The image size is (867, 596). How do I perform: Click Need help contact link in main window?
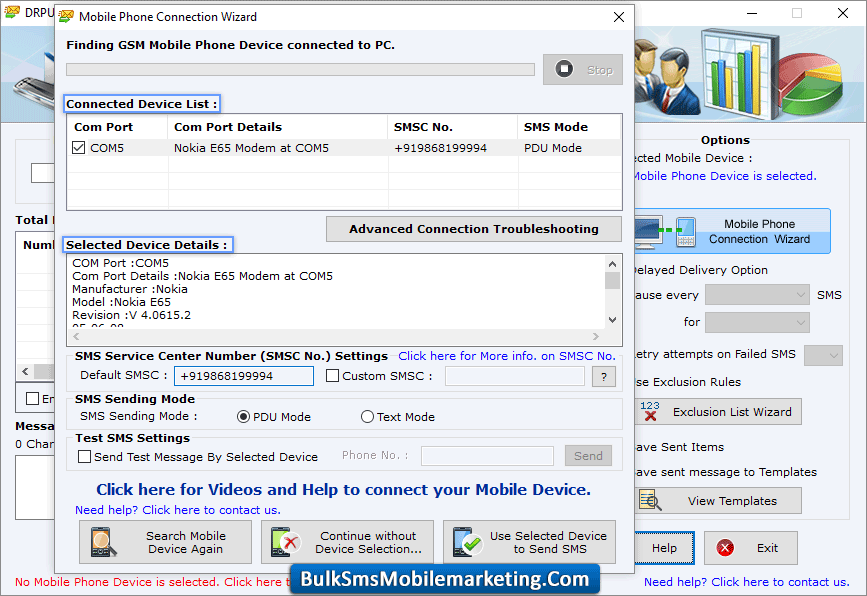(x=746, y=582)
